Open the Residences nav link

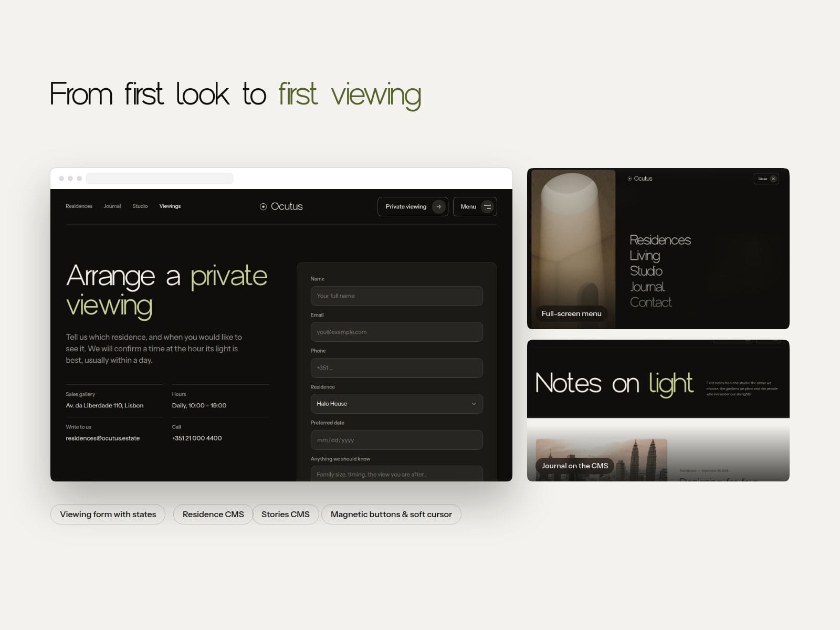tap(79, 206)
